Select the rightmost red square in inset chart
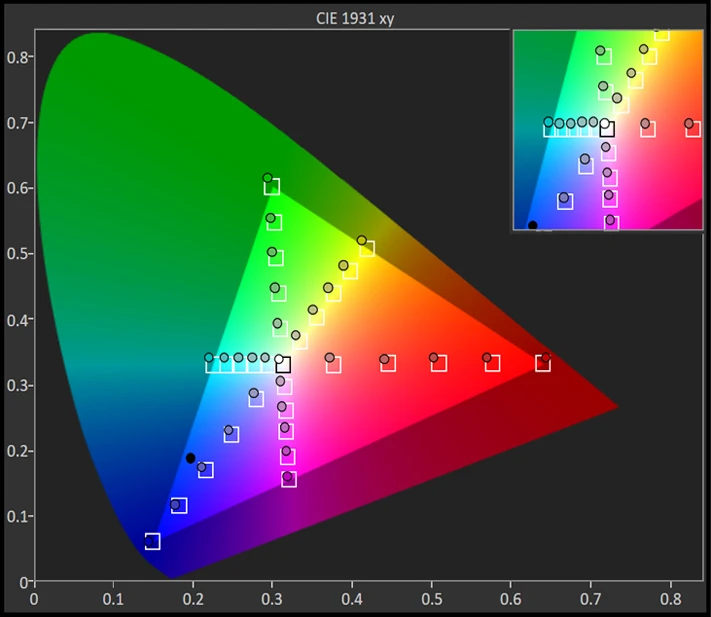711x617 pixels. coord(693,129)
